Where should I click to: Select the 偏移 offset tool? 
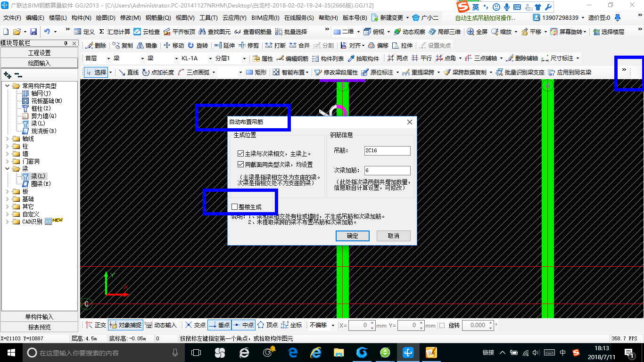click(378, 46)
